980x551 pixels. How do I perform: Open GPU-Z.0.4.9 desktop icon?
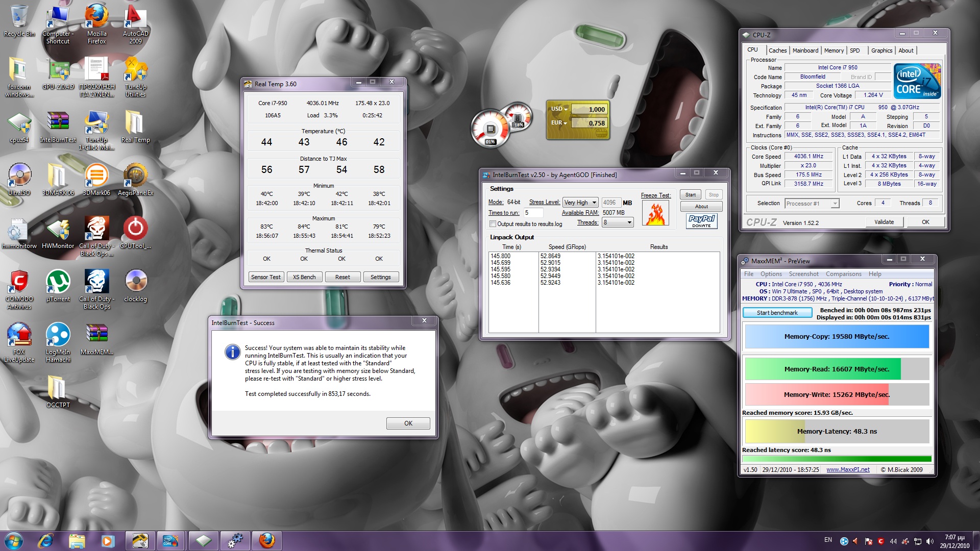click(x=58, y=74)
